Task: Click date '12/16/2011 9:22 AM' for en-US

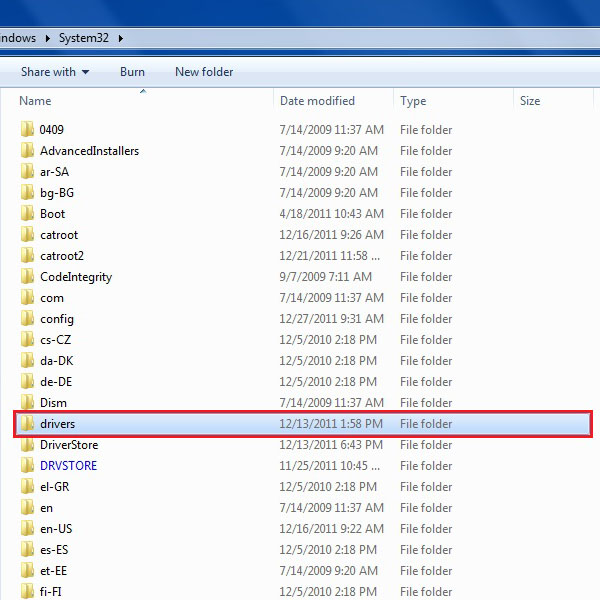Action: click(331, 529)
